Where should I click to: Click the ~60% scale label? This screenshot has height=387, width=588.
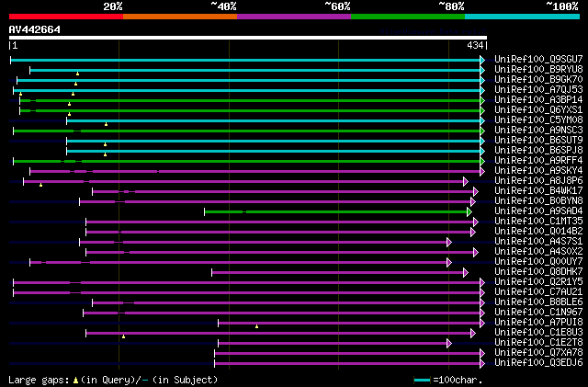point(337,6)
